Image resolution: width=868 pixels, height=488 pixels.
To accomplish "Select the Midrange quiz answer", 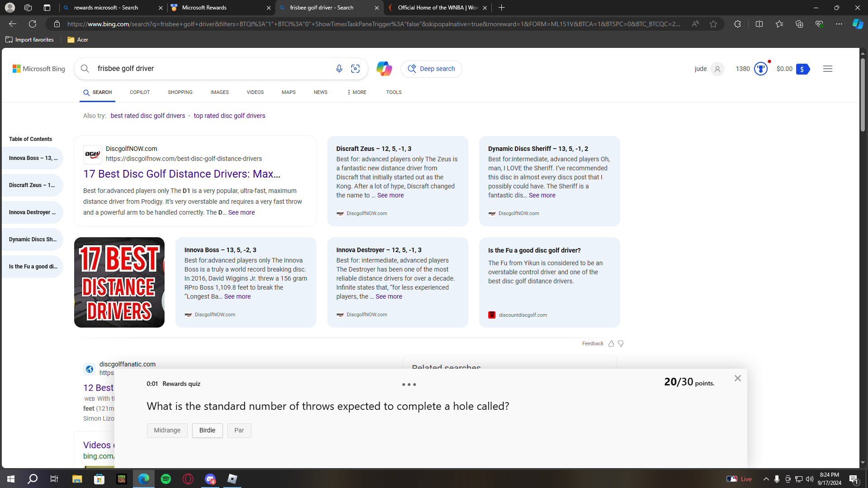I will click(167, 431).
